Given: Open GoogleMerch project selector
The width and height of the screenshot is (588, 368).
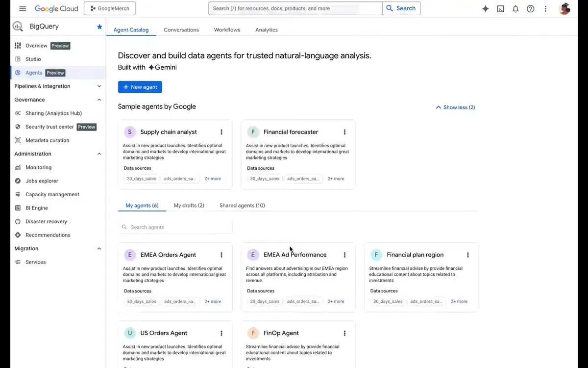Looking at the screenshot, I should click(110, 8).
